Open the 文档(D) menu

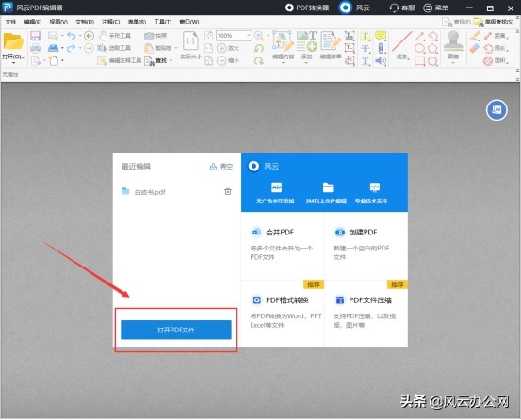pos(85,22)
